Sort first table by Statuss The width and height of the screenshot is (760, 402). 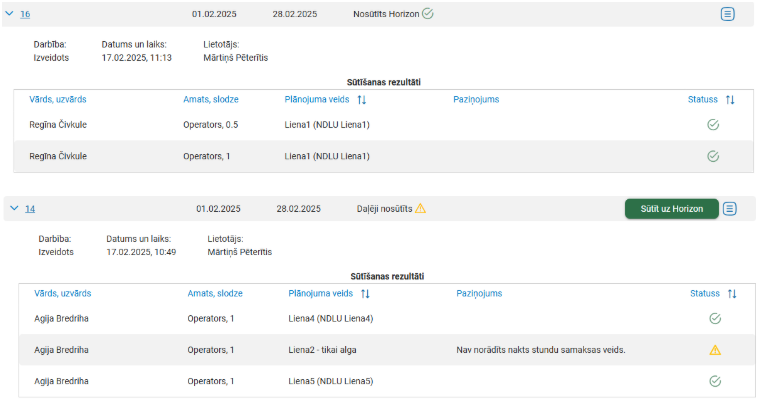pos(730,100)
